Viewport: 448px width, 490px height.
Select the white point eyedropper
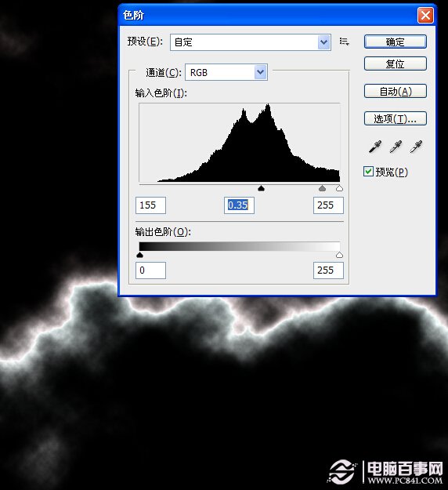click(x=416, y=147)
